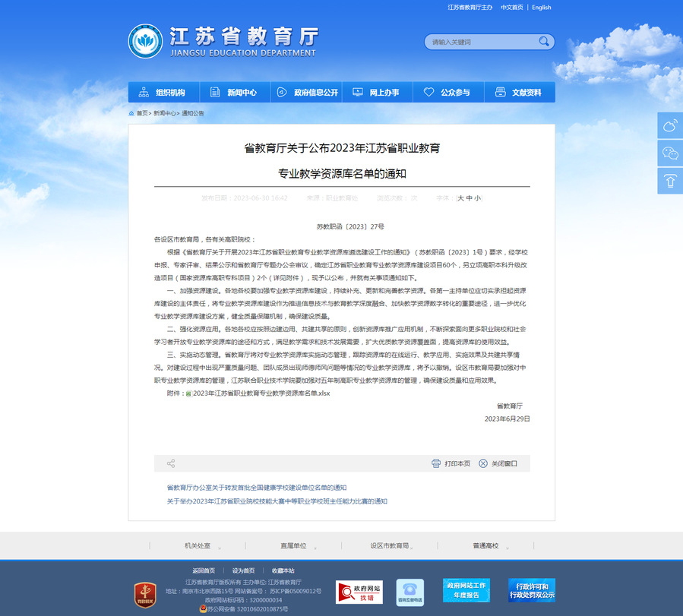Click the share icon below the article
The image size is (683, 616).
tap(171, 463)
